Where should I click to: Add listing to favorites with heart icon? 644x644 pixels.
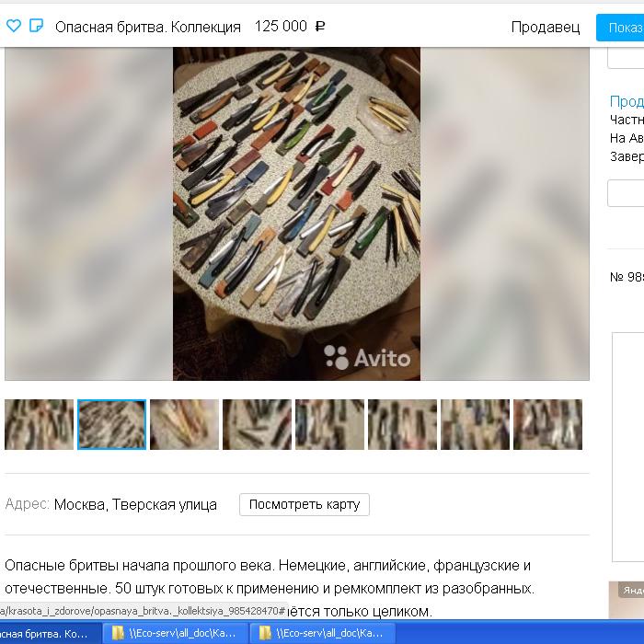[14, 26]
